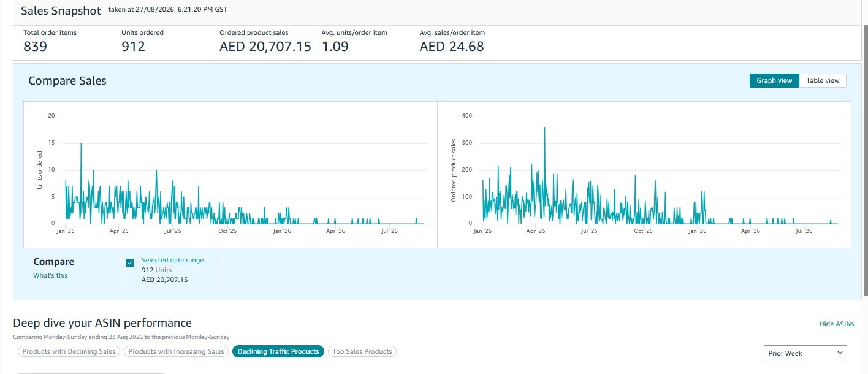The width and height of the screenshot is (868, 374).
Task: Click the 912 Units text under Compare
Action: [x=156, y=270]
